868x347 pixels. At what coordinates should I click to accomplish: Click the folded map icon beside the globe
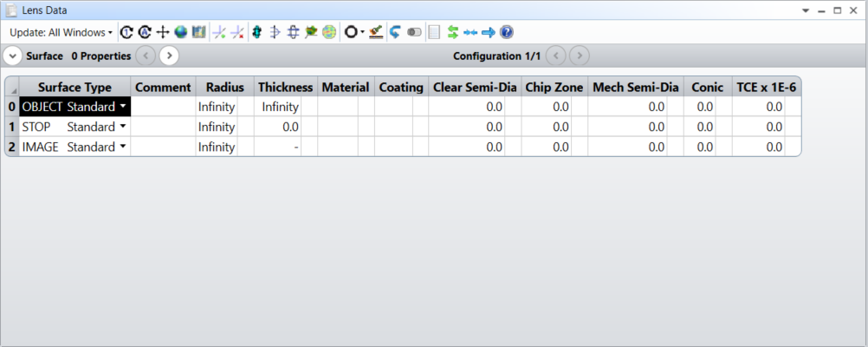tap(198, 33)
